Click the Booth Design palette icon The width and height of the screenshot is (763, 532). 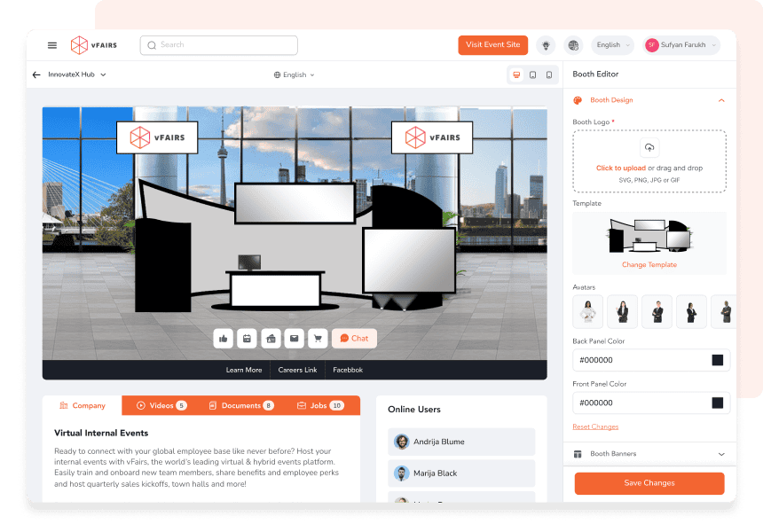[x=578, y=100]
